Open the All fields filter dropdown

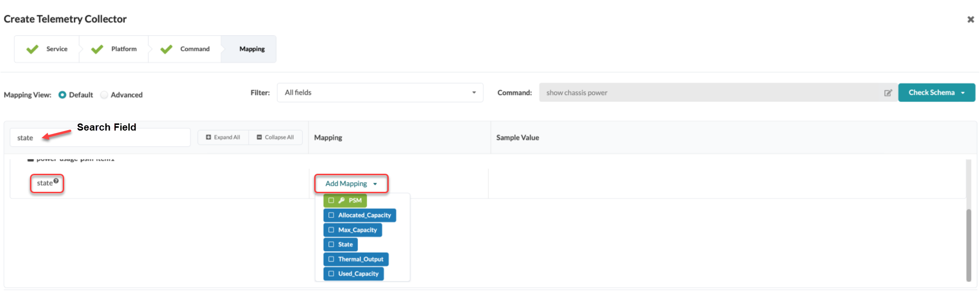tap(380, 93)
